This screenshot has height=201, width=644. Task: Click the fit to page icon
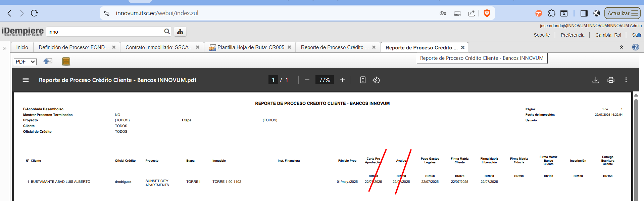363,80
